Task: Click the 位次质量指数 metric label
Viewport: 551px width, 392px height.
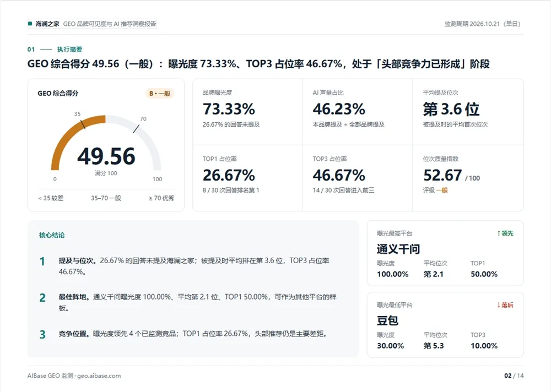Action: click(x=441, y=159)
